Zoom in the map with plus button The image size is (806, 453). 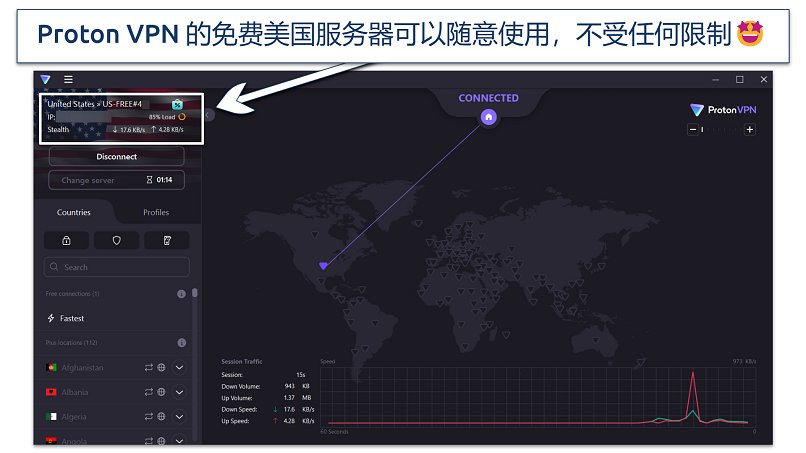749,129
